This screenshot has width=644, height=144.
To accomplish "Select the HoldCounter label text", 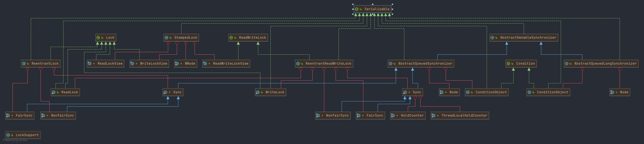I will 412,116.
